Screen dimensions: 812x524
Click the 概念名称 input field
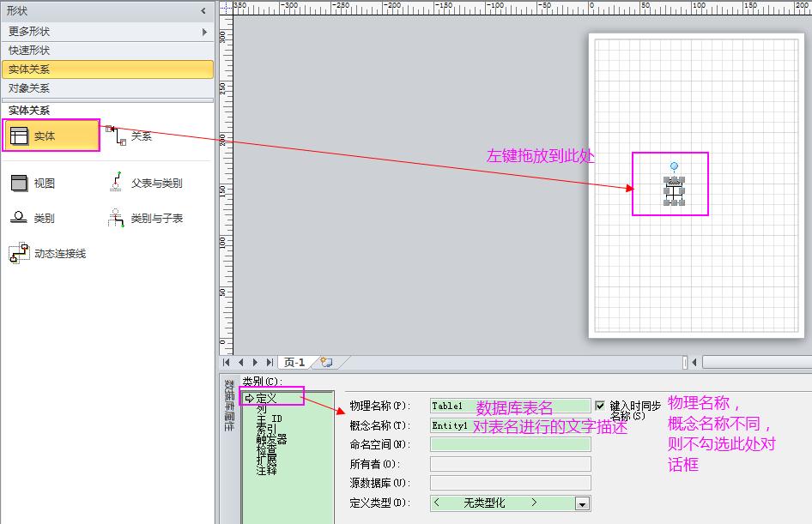(510, 425)
